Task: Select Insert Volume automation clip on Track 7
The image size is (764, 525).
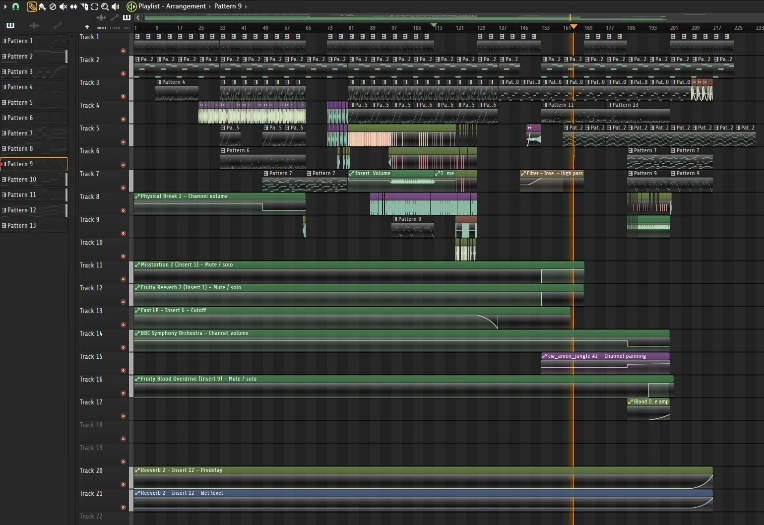Action: pos(391,180)
